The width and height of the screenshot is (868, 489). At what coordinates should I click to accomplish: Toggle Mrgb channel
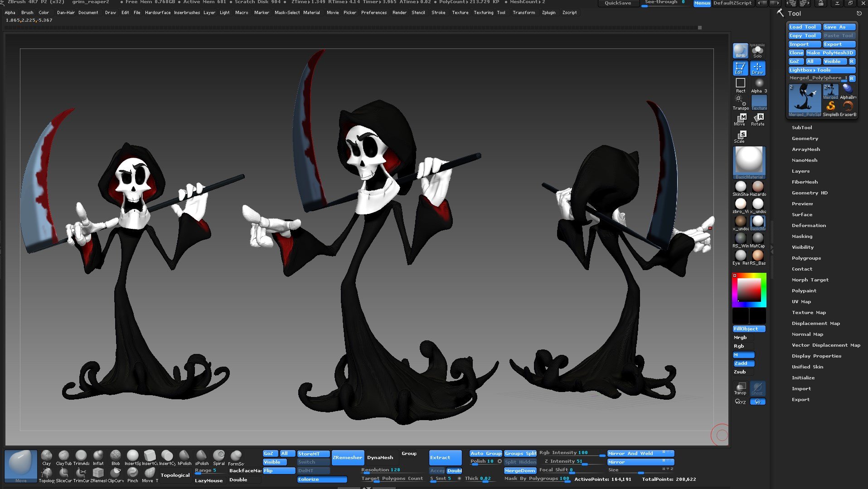coord(743,337)
